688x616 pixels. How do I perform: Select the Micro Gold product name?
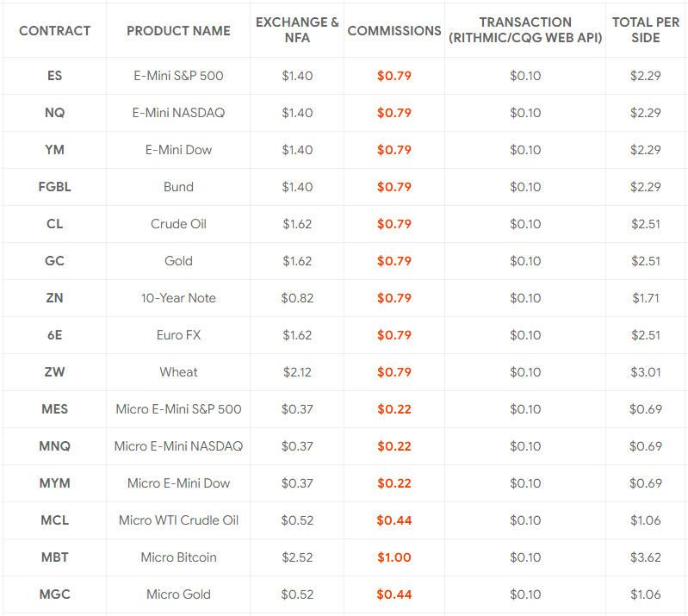click(x=178, y=594)
